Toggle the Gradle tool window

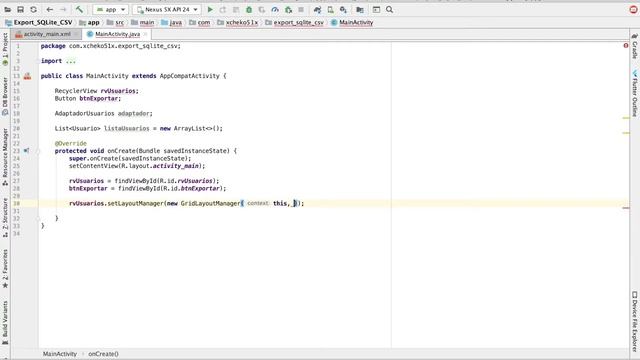635,46
